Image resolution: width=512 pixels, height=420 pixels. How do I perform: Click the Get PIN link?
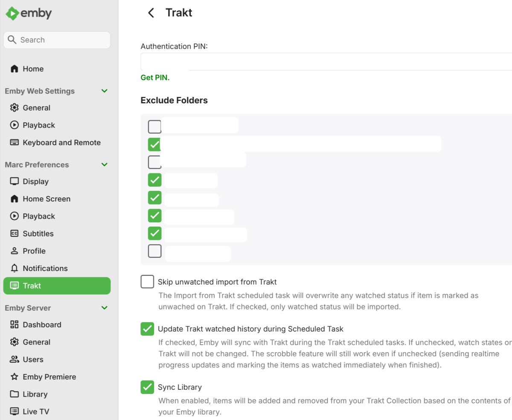155,78
